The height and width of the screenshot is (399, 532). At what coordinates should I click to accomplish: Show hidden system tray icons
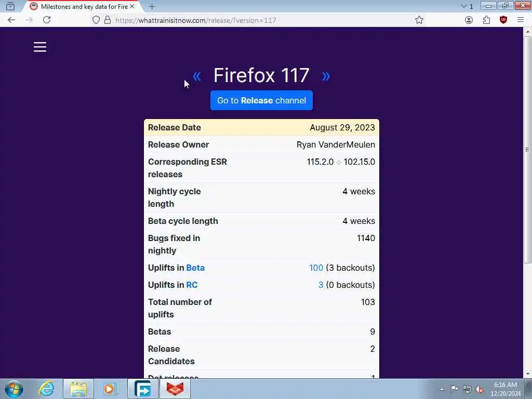click(x=442, y=389)
